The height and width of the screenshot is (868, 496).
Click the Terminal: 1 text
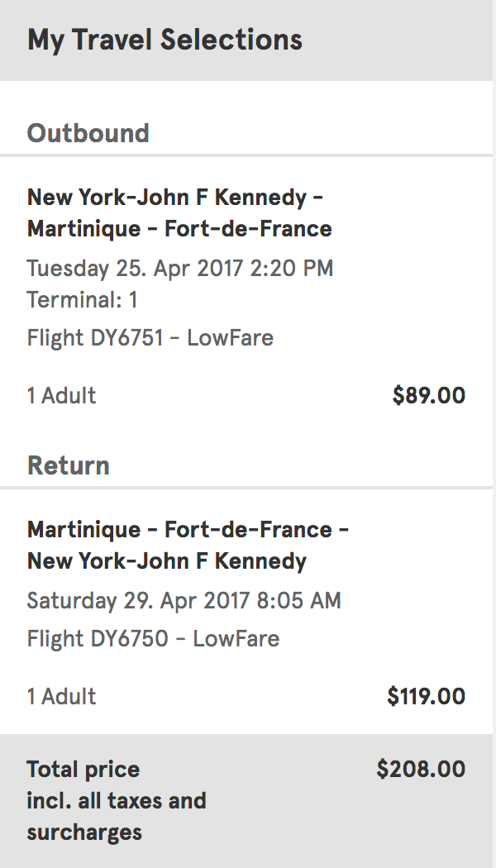click(82, 300)
